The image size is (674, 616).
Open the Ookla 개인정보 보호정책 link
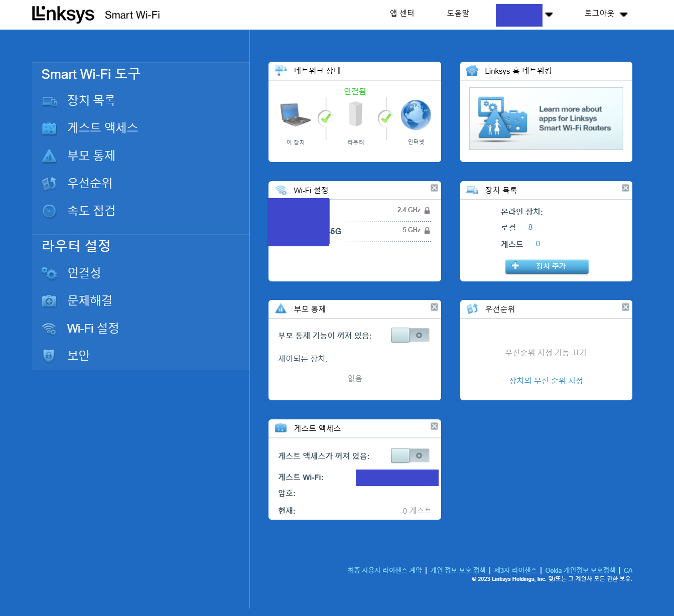pos(580,570)
